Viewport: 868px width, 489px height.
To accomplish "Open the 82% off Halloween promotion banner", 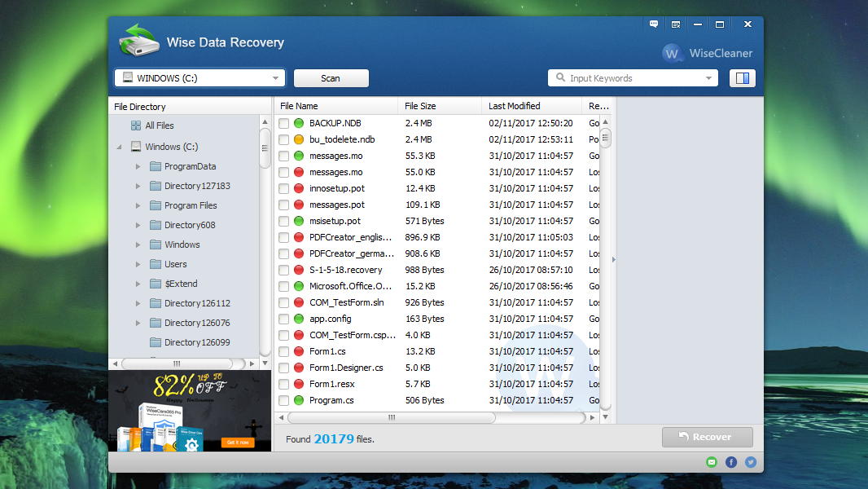I will tap(190, 411).
